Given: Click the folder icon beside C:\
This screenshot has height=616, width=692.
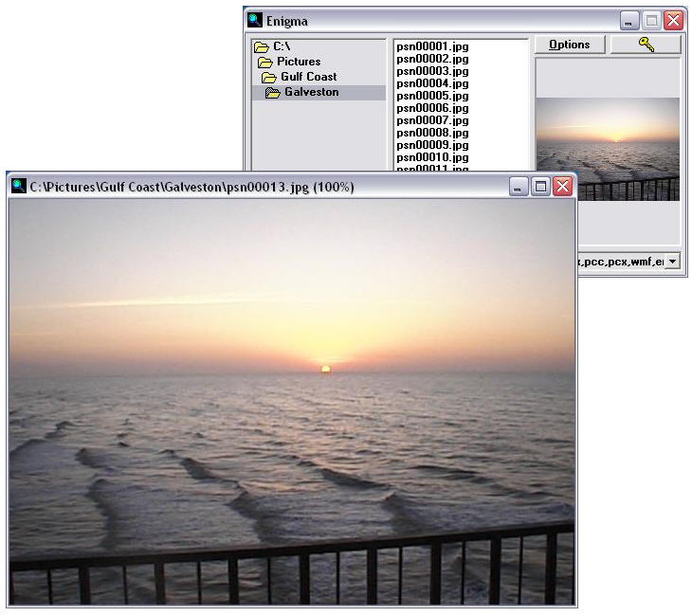Looking at the screenshot, I should 262,46.
